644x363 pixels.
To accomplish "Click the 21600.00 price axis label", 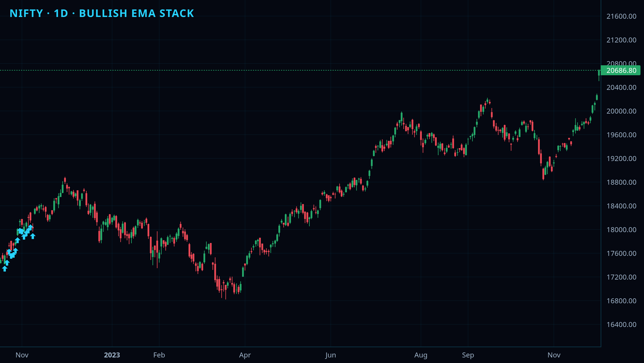I will click(x=621, y=16).
